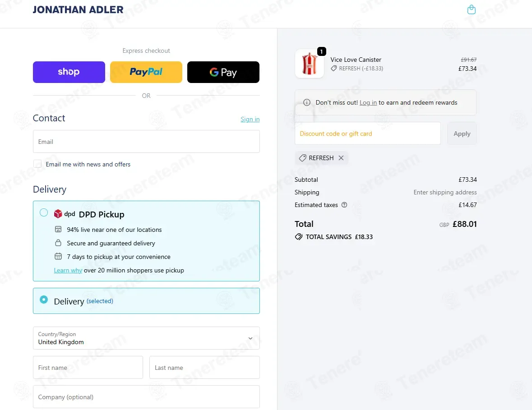Click the Enter shipping address text
Image resolution: width=532 pixels, height=410 pixels.
coord(445,192)
